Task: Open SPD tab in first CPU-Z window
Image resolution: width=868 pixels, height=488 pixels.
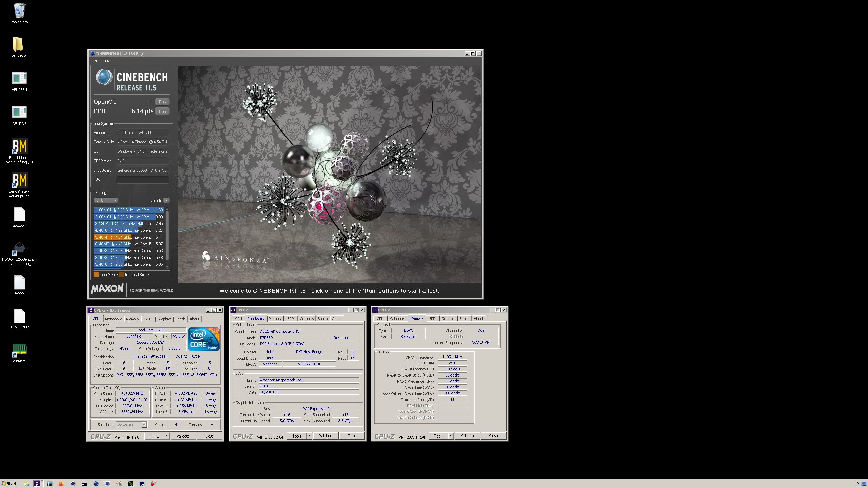Action: tap(148, 319)
